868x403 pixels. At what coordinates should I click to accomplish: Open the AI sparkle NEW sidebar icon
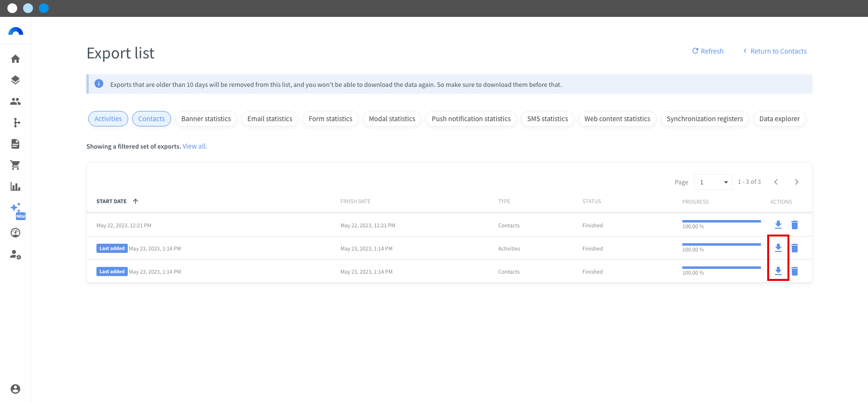17,210
